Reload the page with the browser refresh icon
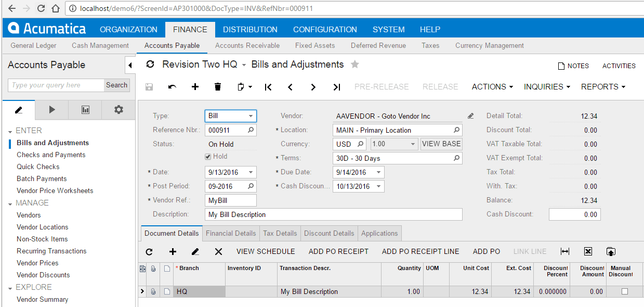The image size is (644, 307). [41, 8]
